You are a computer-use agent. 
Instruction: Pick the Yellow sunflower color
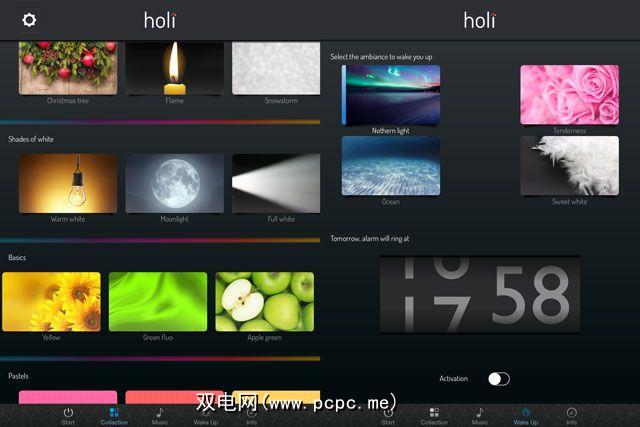(51, 302)
